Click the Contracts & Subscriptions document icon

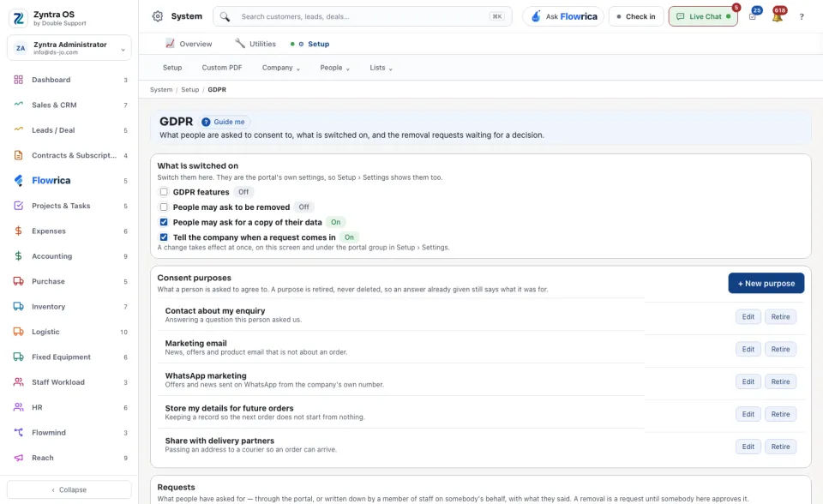(x=18, y=155)
